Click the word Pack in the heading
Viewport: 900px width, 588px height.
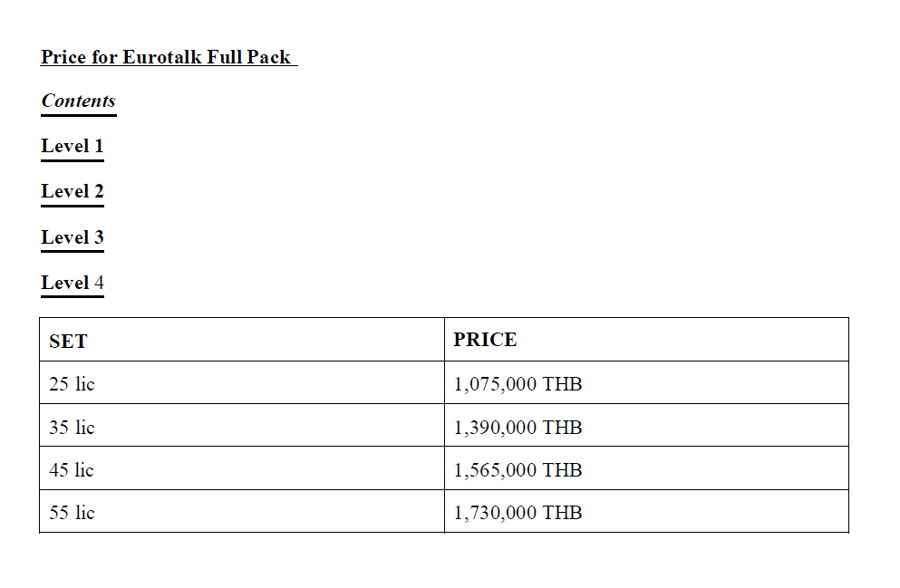[x=268, y=57]
